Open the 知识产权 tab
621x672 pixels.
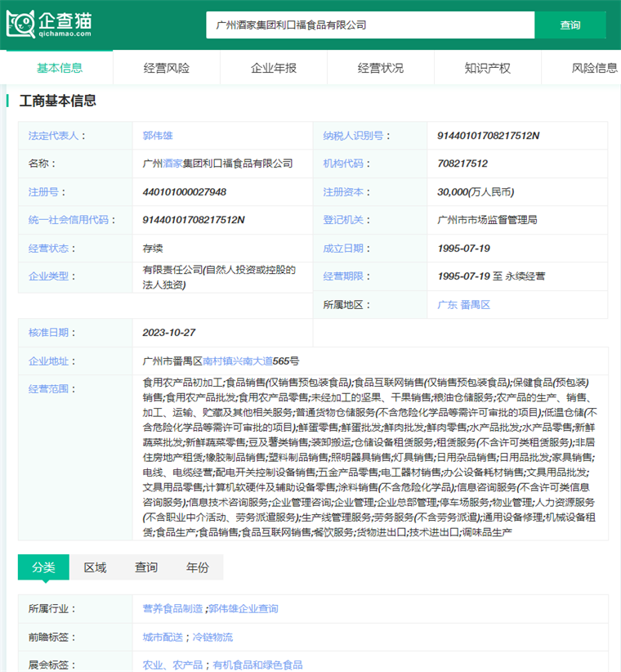(x=487, y=68)
